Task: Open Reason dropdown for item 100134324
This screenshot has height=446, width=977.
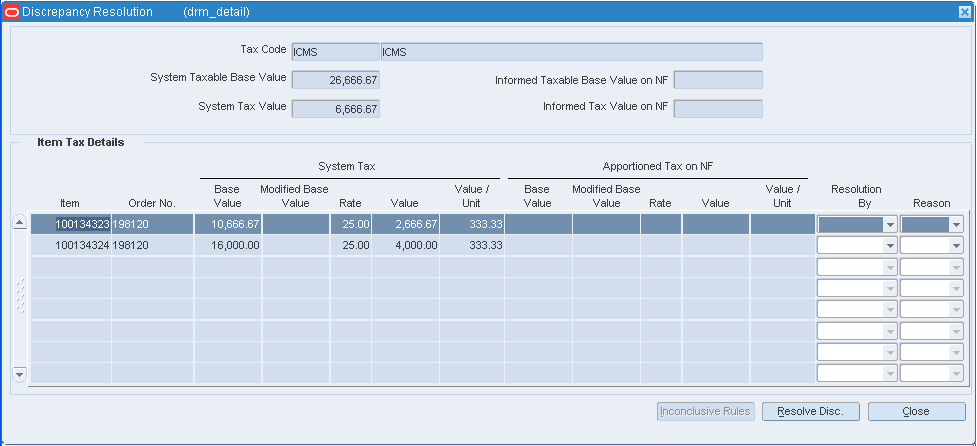Action: pyautogui.click(x=956, y=246)
